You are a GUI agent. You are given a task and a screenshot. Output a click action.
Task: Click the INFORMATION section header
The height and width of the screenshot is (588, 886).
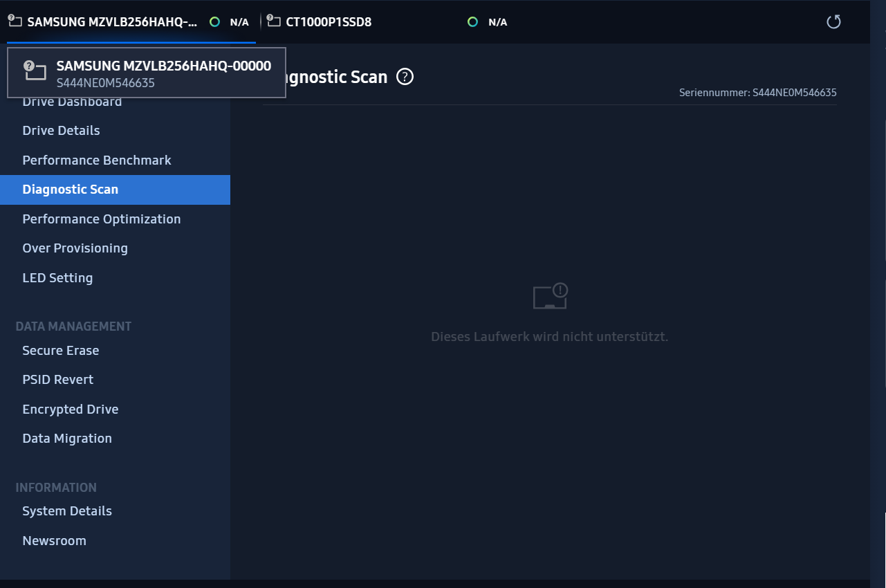(56, 488)
